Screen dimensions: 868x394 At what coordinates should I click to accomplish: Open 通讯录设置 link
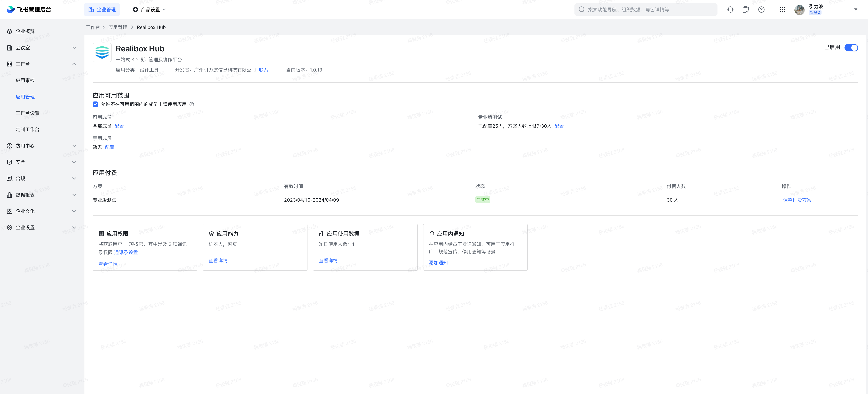126,253
